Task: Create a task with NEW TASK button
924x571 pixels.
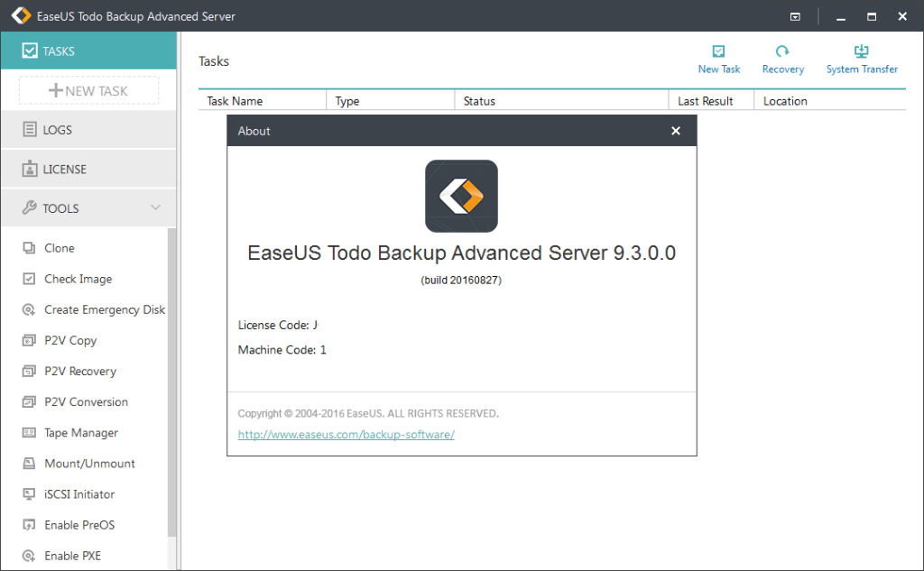Action: coord(88,91)
